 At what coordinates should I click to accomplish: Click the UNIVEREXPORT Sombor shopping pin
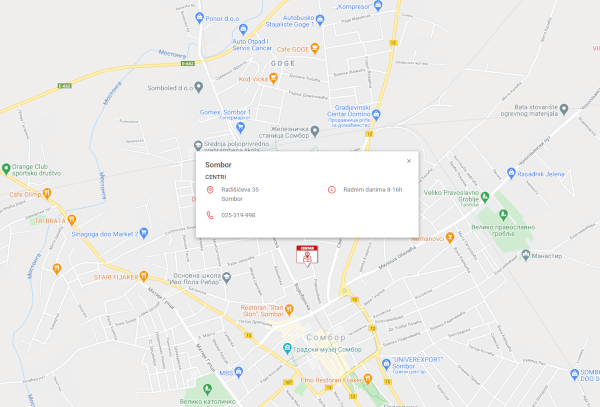click(x=386, y=363)
